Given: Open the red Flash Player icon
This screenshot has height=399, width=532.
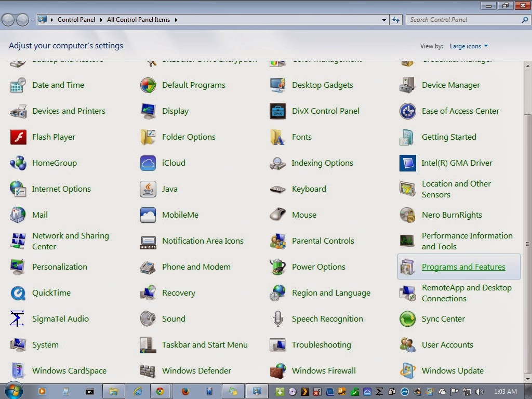Looking at the screenshot, I should click(18, 137).
